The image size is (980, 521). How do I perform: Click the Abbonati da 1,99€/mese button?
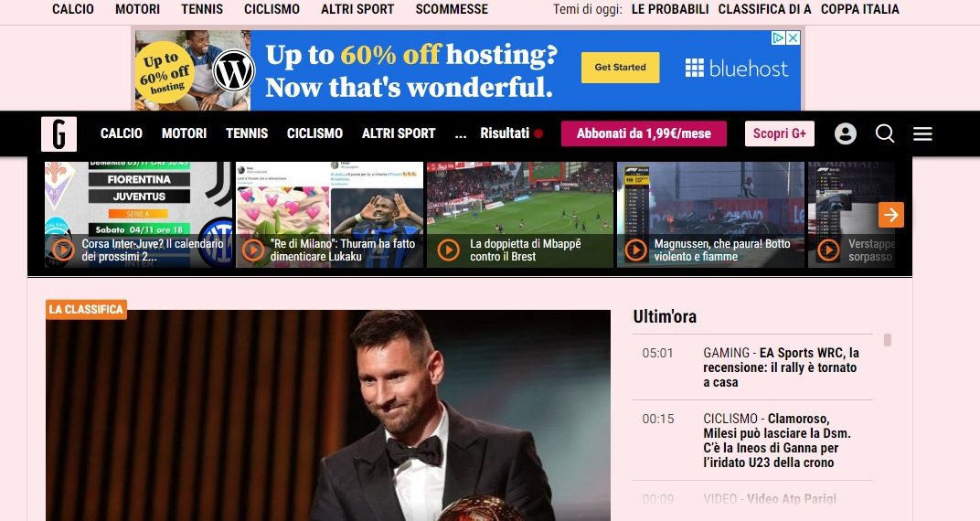(644, 133)
